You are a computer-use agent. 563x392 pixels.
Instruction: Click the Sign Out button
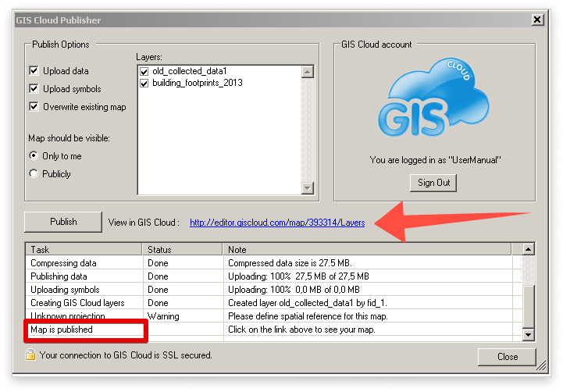click(x=433, y=183)
